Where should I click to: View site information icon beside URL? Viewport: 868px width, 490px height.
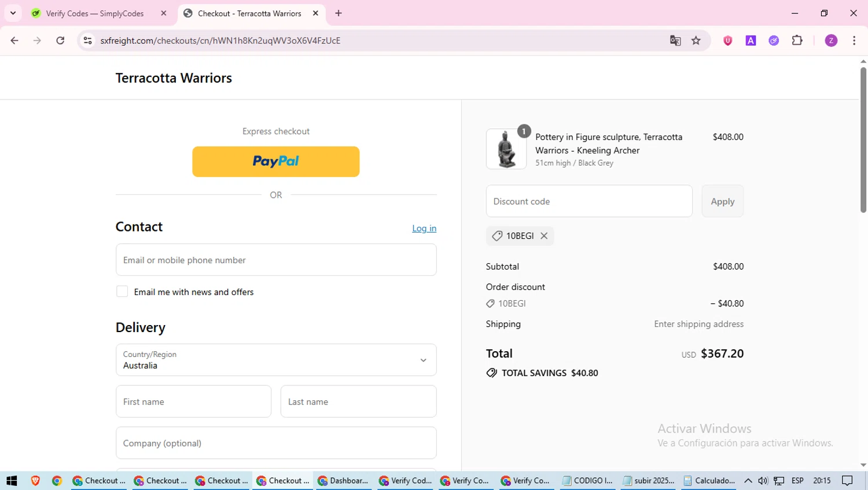87,40
